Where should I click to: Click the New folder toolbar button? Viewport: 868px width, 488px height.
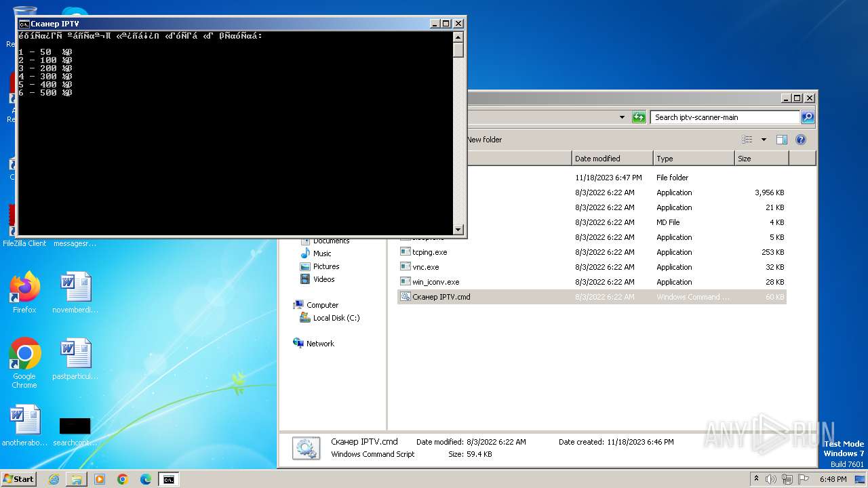pos(484,140)
